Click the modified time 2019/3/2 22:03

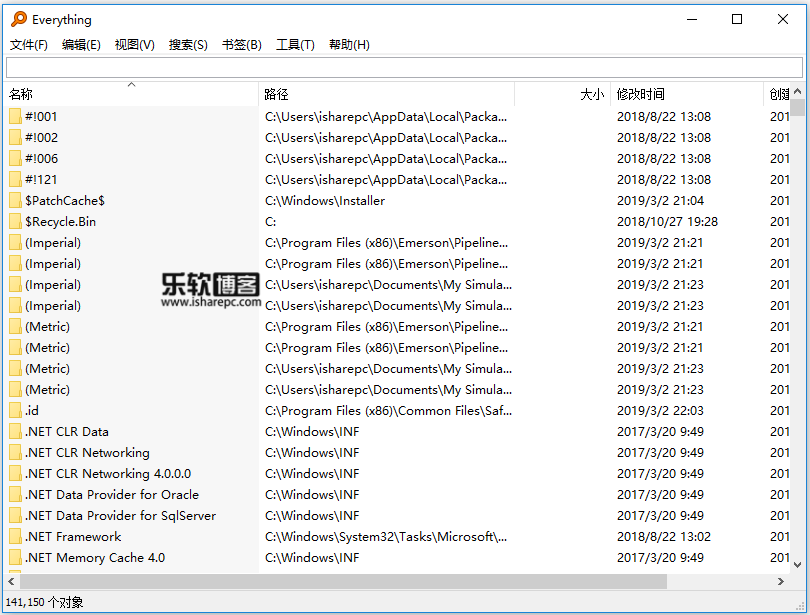[661, 411]
